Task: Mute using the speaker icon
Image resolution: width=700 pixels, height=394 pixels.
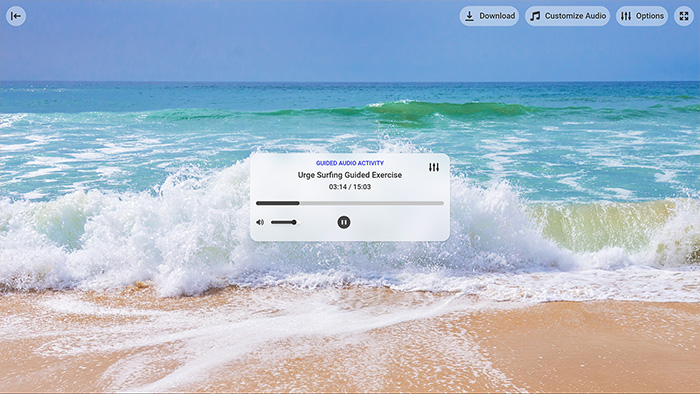Action: [260, 222]
